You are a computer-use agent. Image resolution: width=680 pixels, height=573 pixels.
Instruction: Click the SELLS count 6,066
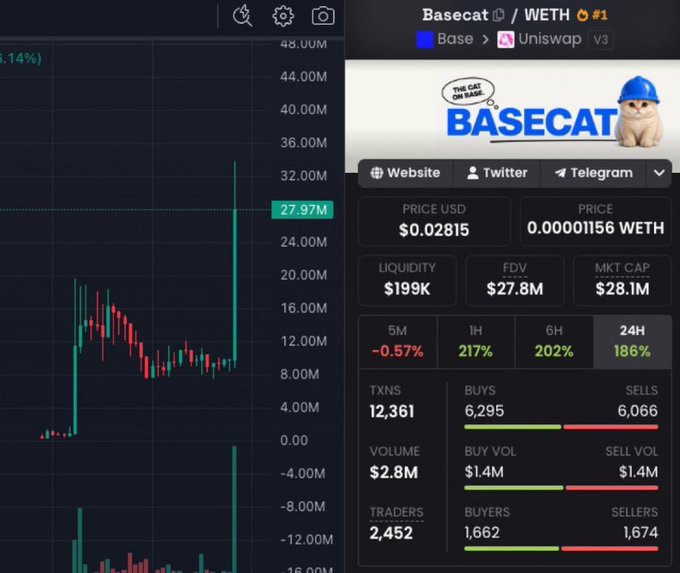click(638, 411)
